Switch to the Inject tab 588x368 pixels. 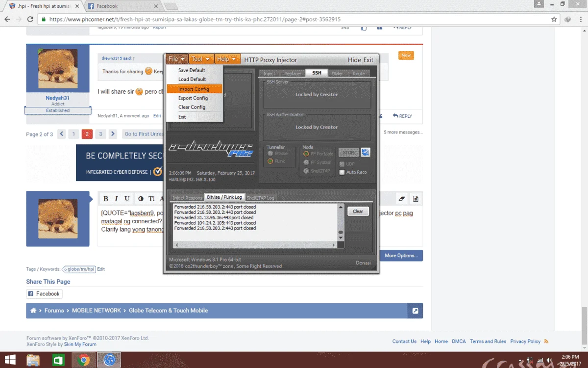tap(269, 74)
